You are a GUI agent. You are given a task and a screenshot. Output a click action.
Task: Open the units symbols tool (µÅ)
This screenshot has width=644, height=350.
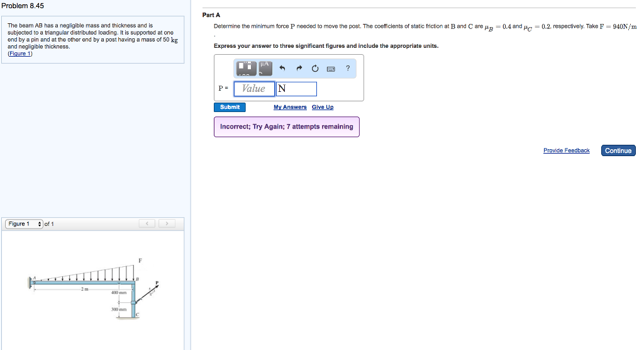coord(265,68)
